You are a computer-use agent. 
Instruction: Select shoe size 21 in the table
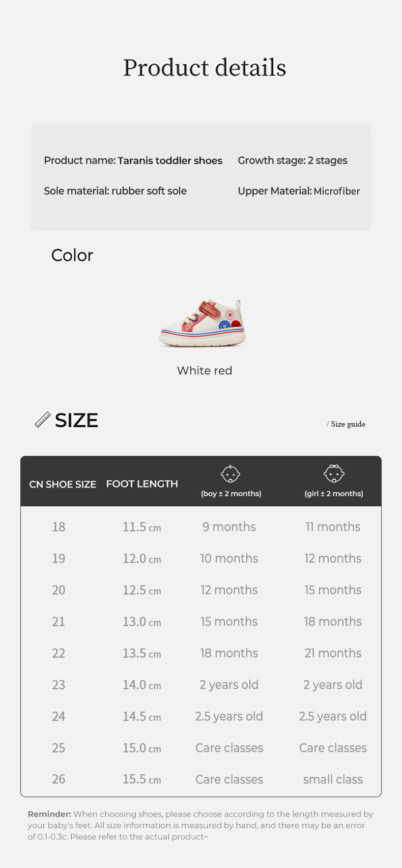pyautogui.click(x=59, y=621)
